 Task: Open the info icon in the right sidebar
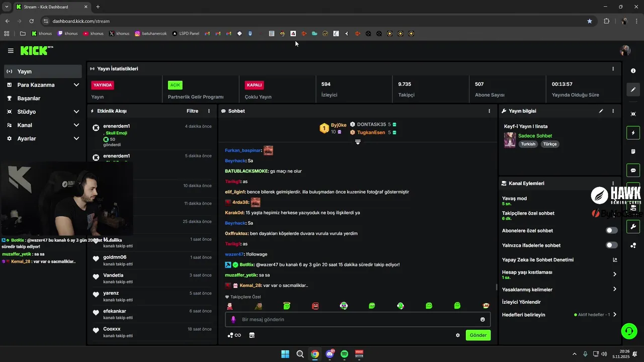click(x=633, y=71)
